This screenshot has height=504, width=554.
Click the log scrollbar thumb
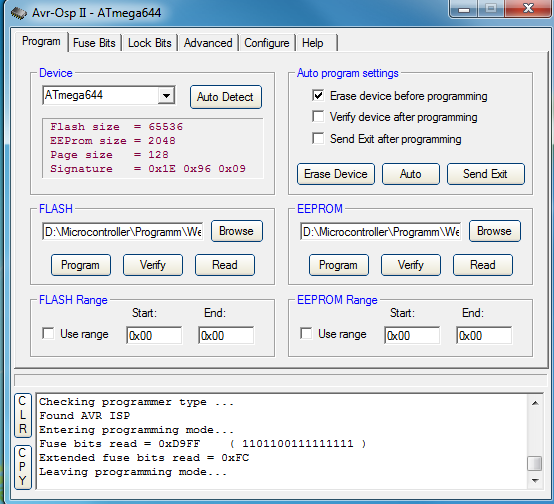[535, 463]
